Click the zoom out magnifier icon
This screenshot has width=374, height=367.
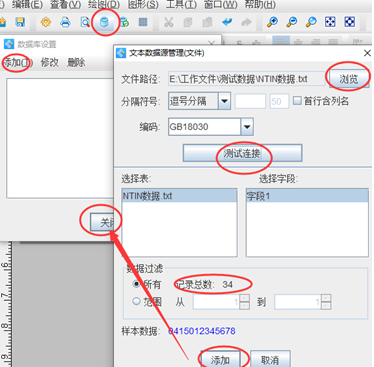tap(292, 22)
